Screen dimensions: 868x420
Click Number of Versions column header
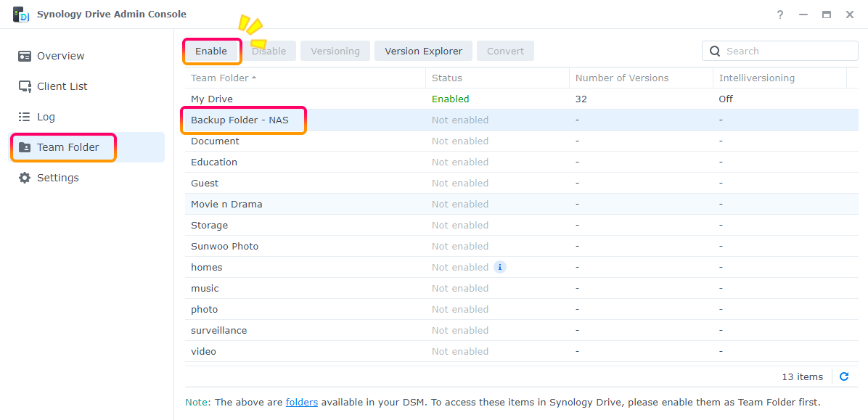pyautogui.click(x=641, y=78)
